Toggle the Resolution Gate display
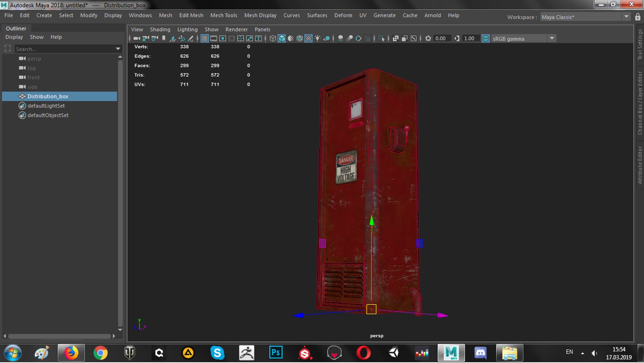644x363 pixels. pyautogui.click(x=223, y=38)
